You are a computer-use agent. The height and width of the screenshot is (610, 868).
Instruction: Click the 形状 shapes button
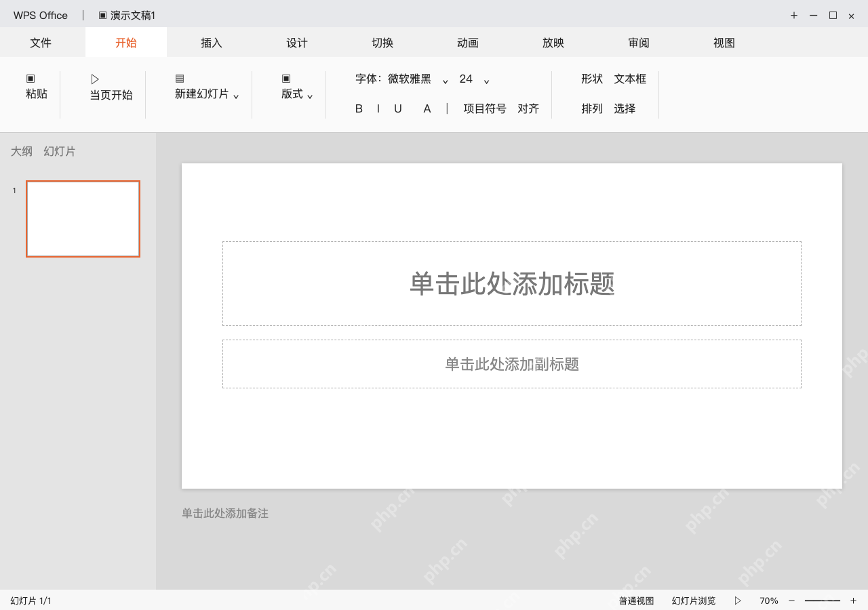[x=592, y=79]
